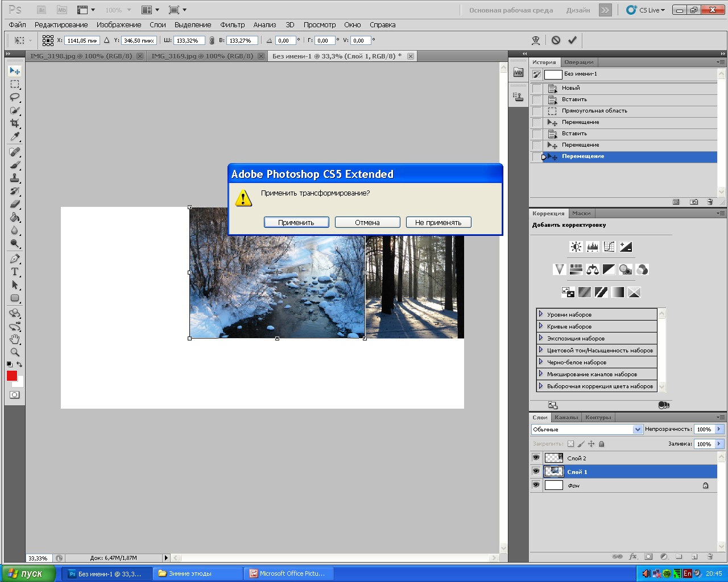Toggle Quick Mask mode button
Screen dimensions: 728x582
[15, 395]
